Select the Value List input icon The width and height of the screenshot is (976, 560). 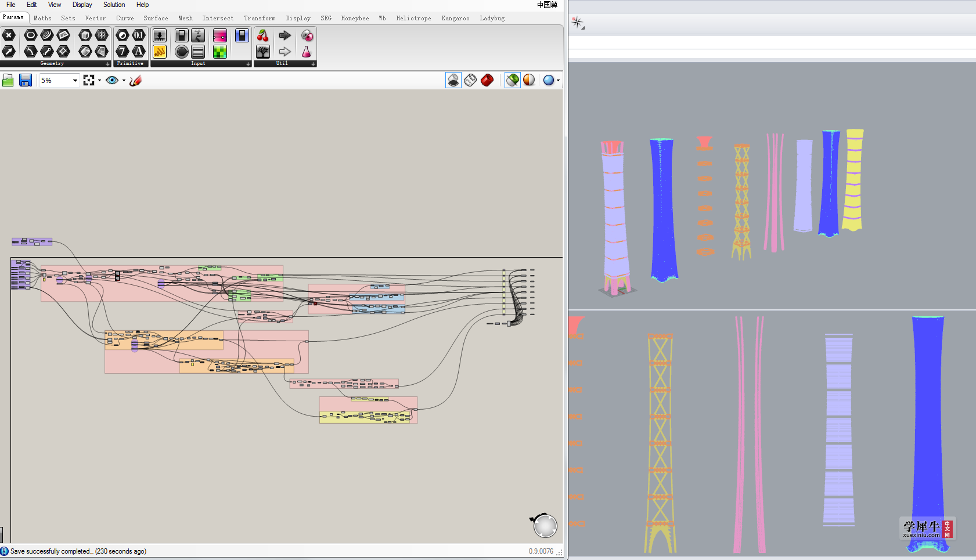[198, 52]
